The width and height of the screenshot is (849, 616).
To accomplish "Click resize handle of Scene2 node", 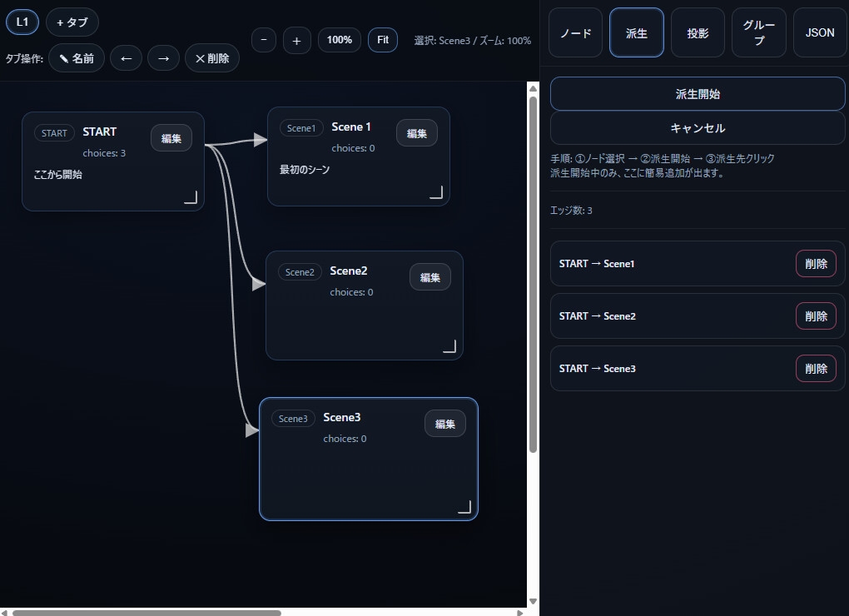I will (x=449, y=346).
